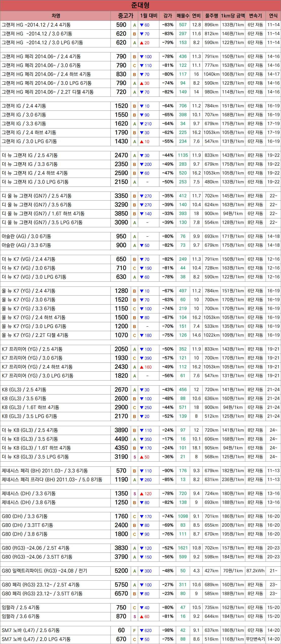Select the 중고가 column header
This screenshot has width=281, height=644.
tap(125, 16)
